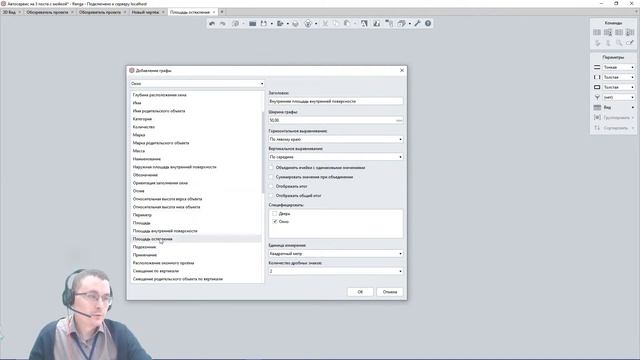Screen dimensions: 640x360
Task: Expand the Сортировать menu
Action: (x=618, y=128)
